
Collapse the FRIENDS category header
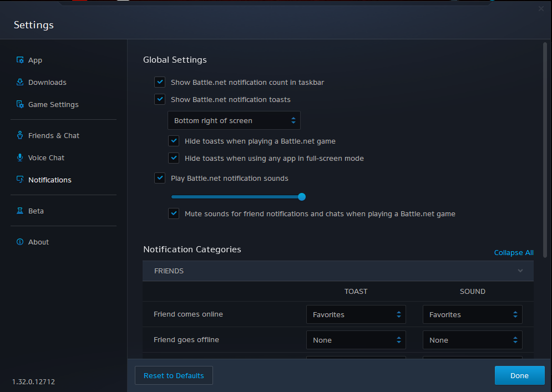pyautogui.click(x=338, y=271)
